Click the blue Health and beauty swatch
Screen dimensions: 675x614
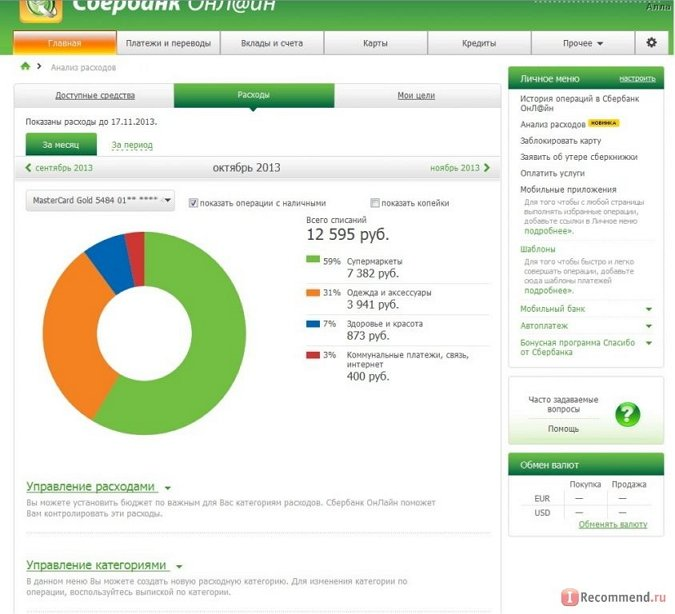click(x=313, y=324)
